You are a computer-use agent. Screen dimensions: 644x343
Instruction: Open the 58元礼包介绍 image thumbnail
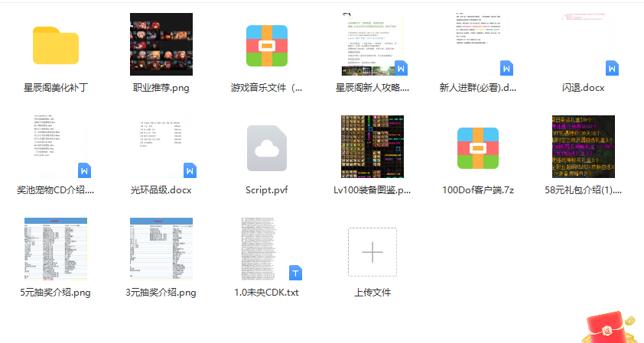click(583, 148)
